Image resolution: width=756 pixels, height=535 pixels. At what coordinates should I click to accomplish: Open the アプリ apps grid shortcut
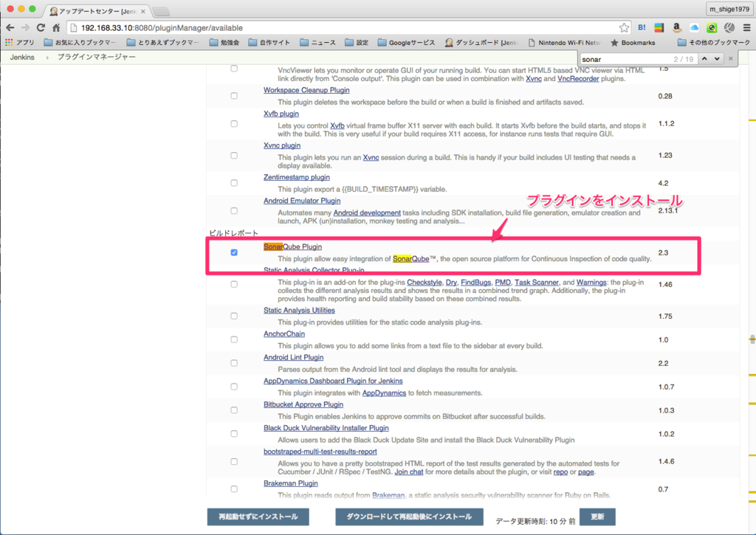pos(20,42)
